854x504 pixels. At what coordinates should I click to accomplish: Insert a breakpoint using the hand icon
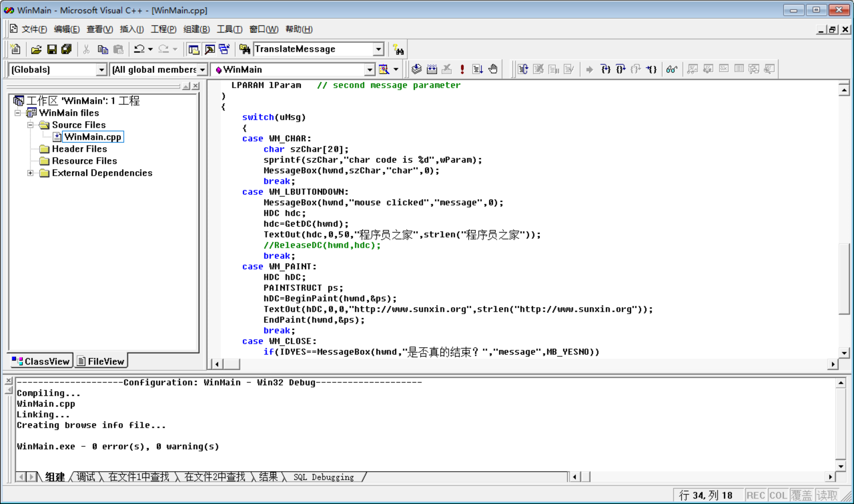click(493, 69)
